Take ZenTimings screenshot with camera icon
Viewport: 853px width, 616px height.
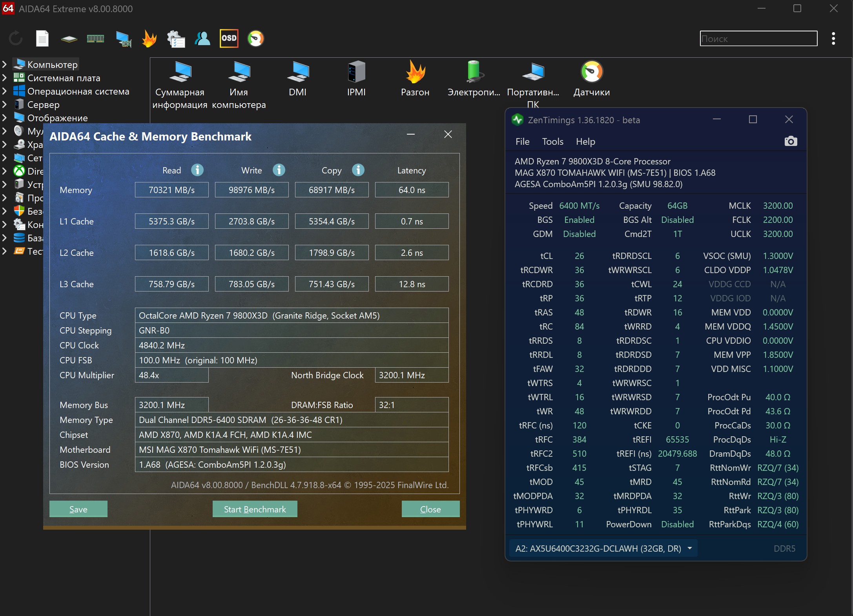pos(791,141)
